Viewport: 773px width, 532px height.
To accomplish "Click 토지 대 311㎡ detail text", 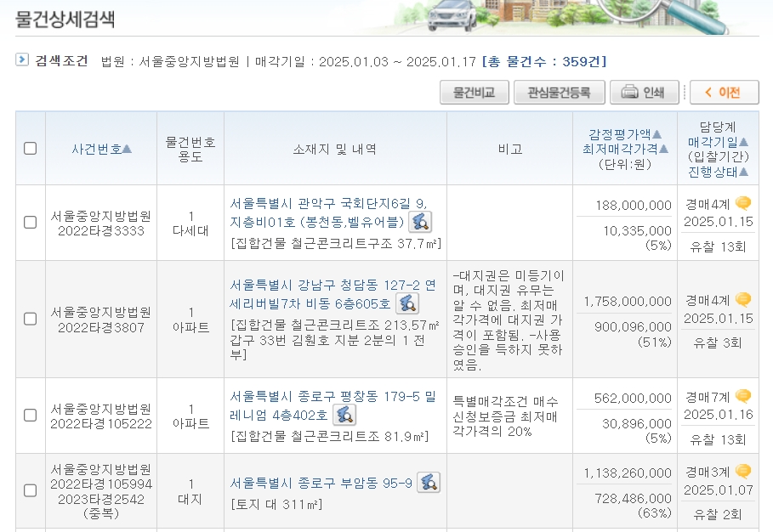I will click(x=276, y=505).
